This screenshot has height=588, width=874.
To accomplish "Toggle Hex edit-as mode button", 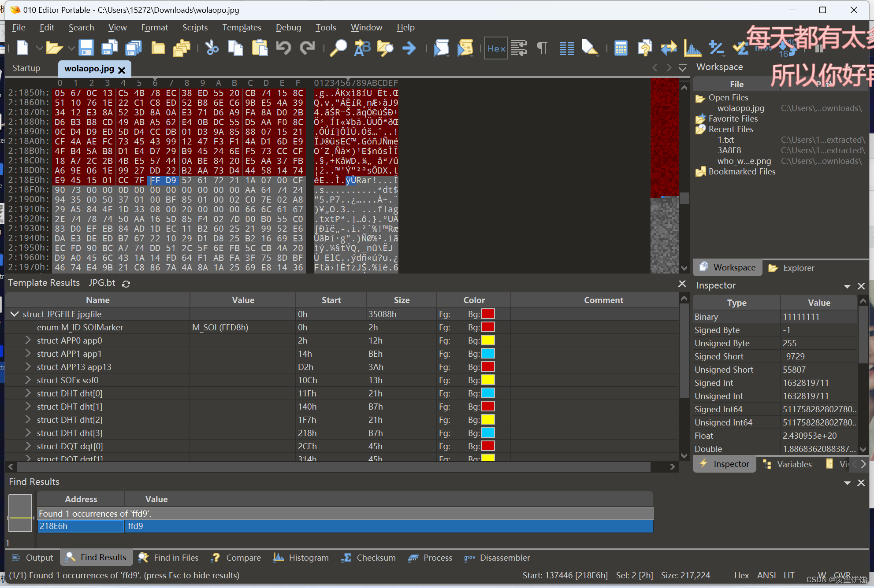I will pyautogui.click(x=496, y=48).
